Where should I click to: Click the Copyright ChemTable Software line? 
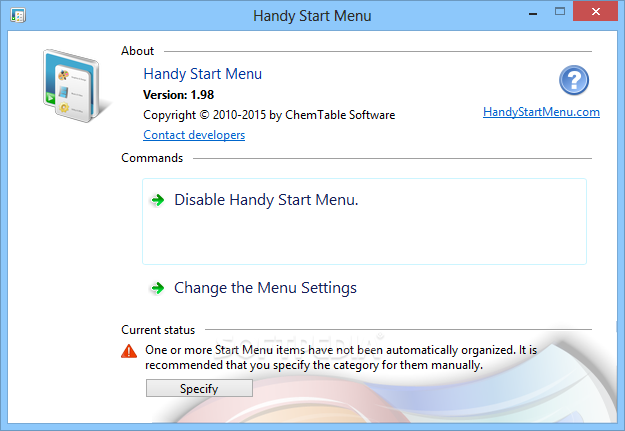269,115
